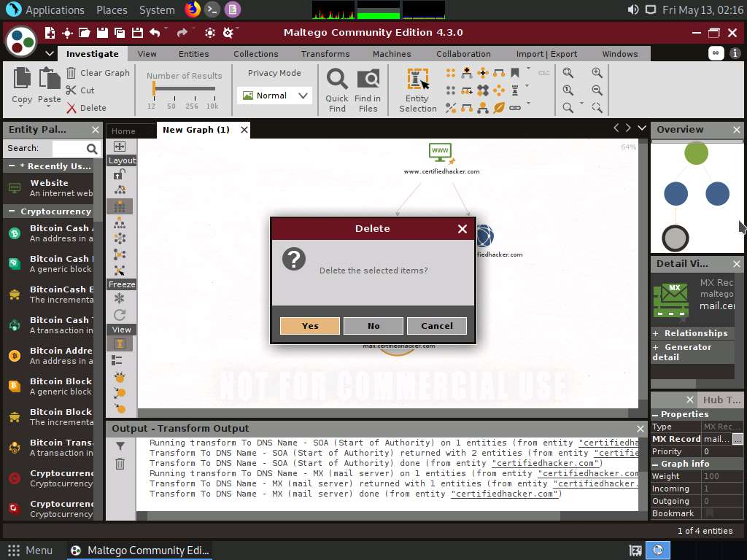Collapse the Graph info properties group
This screenshot has width=747, height=560.
pos(656,464)
